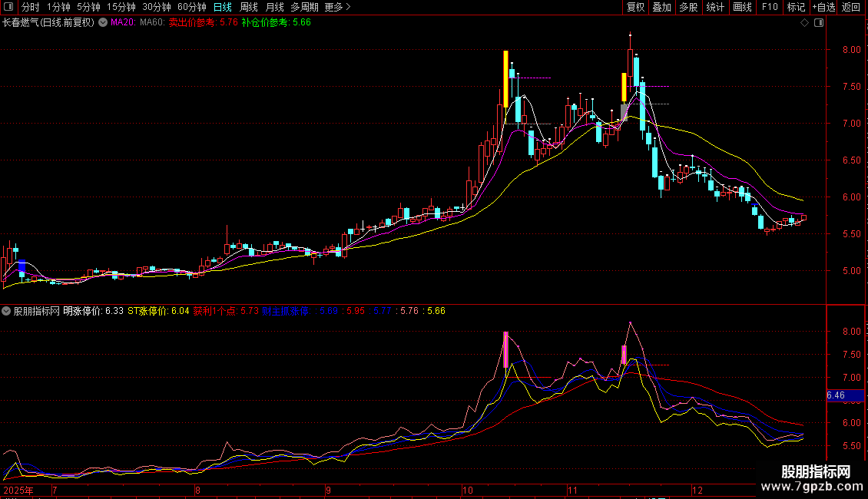
Task: Click the diamond marker icon in main chart
Action: click(x=805, y=23)
